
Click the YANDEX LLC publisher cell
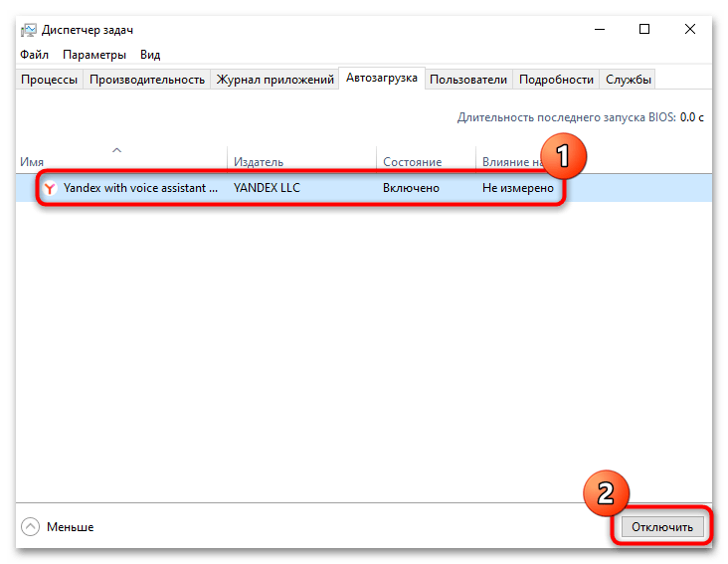[267, 188]
